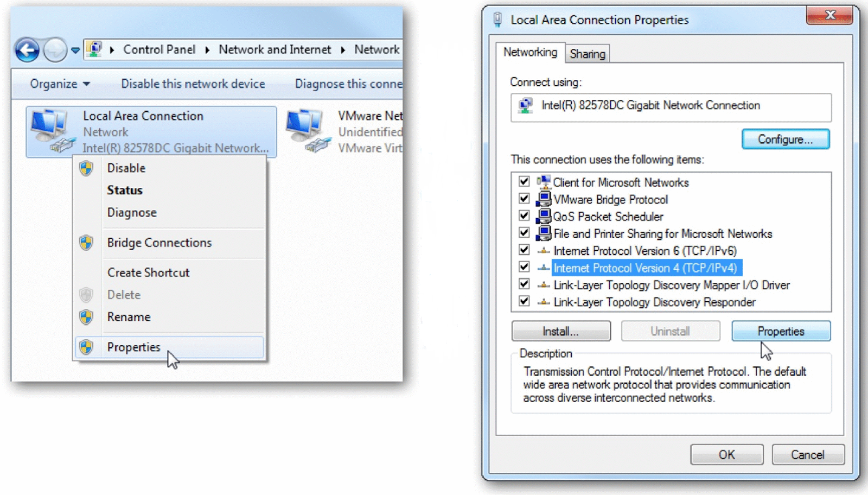This screenshot has width=868, height=495.
Task: Go to Network and Internet breadcrumb
Action: [275, 49]
